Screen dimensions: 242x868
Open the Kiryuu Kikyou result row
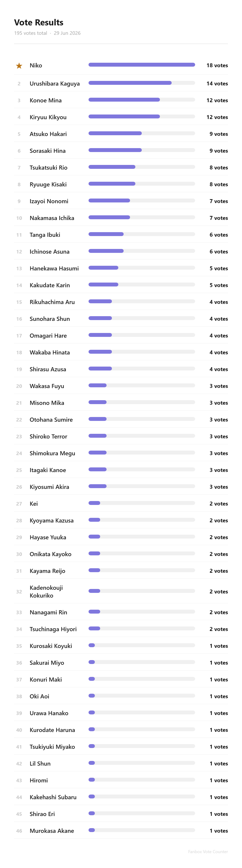121,117
